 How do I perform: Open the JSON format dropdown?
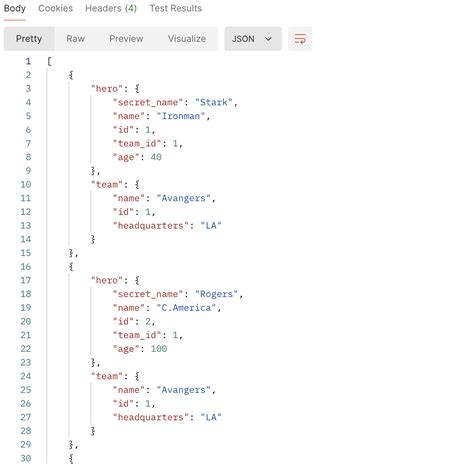253,39
